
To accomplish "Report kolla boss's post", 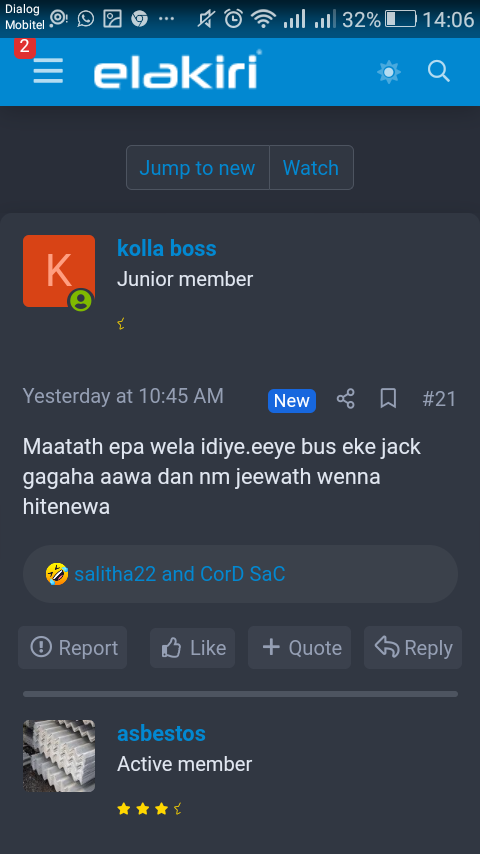I will coord(73,648).
